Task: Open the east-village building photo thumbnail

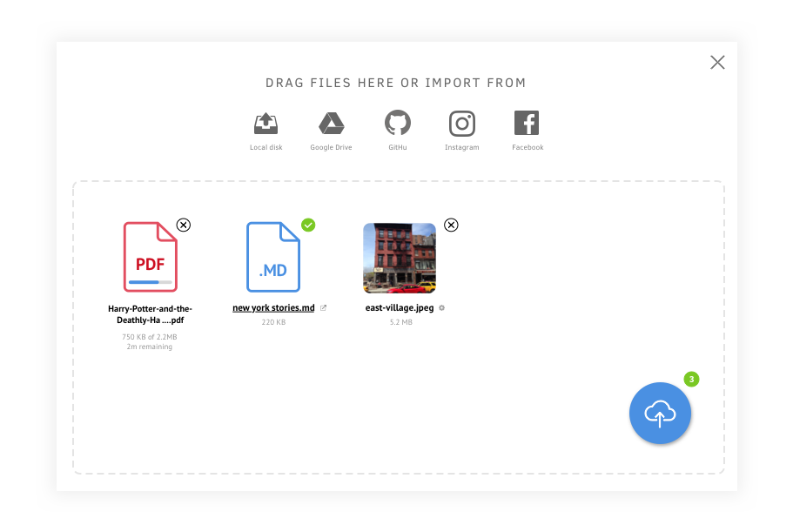Action: [399, 258]
